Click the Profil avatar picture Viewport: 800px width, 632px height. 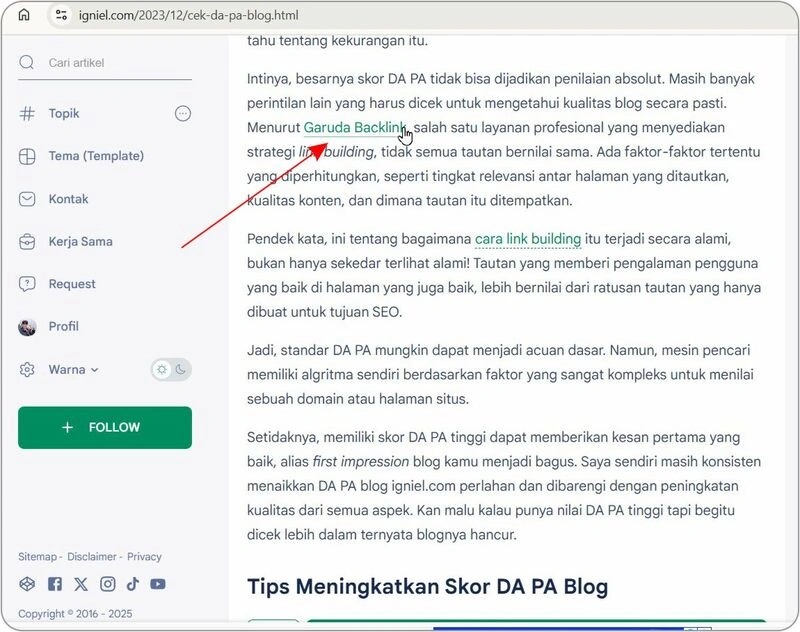click(x=27, y=326)
